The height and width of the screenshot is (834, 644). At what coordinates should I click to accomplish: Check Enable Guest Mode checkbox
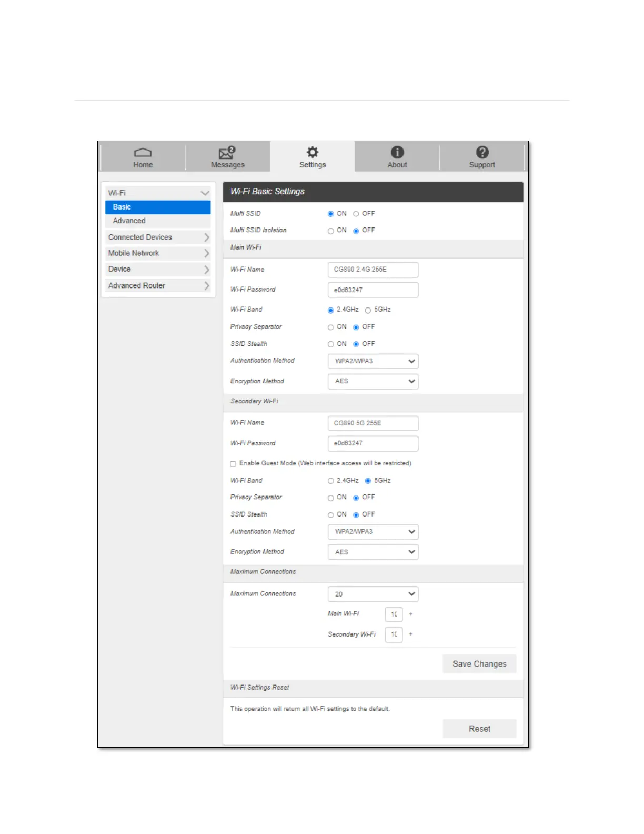click(233, 464)
